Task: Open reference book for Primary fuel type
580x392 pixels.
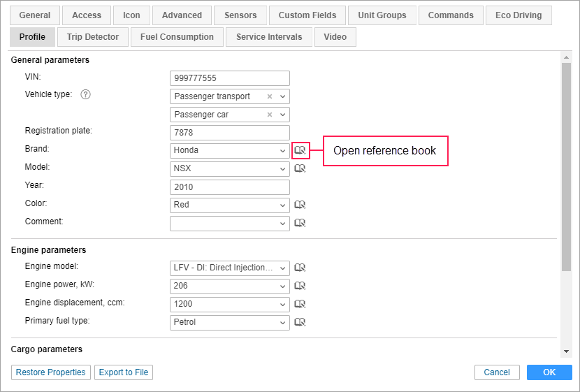Action: [x=300, y=322]
